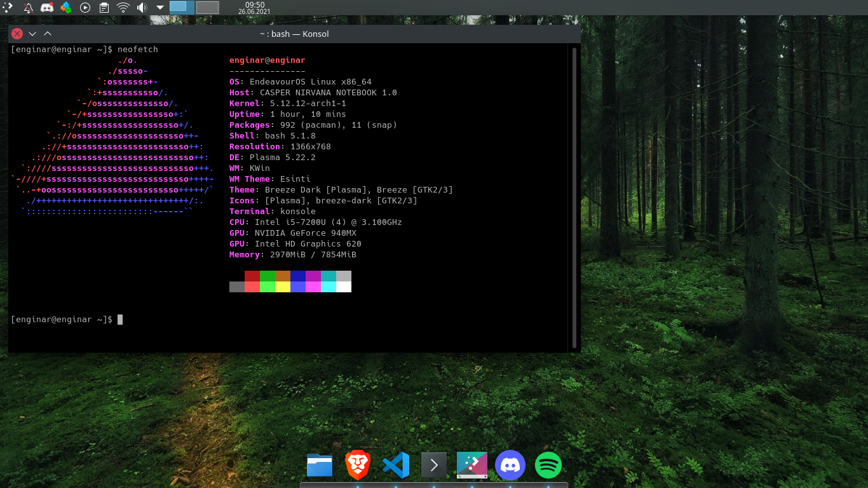This screenshot has height=488, width=868.
Task: Click the uptime '1 hour, 10 mins'
Action: coord(308,114)
